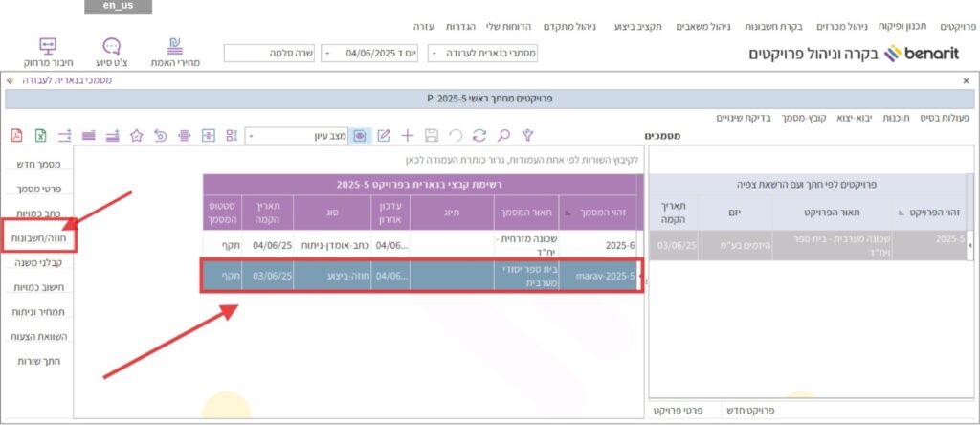Open the date picker for 04/06/2025

tap(327, 55)
